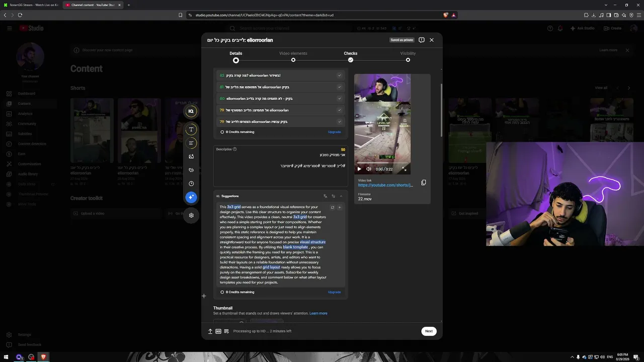Image resolution: width=644 pixels, height=362 pixels.
Task: Go to the Details step
Action: click(x=236, y=56)
